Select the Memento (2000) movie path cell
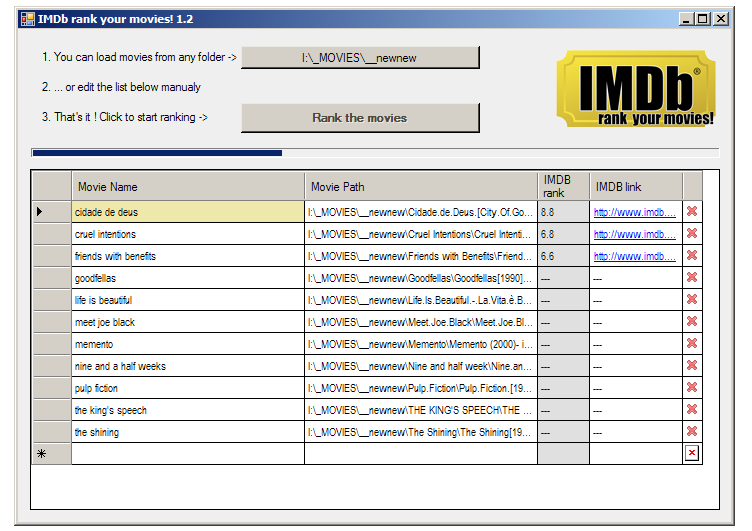 point(421,344)
